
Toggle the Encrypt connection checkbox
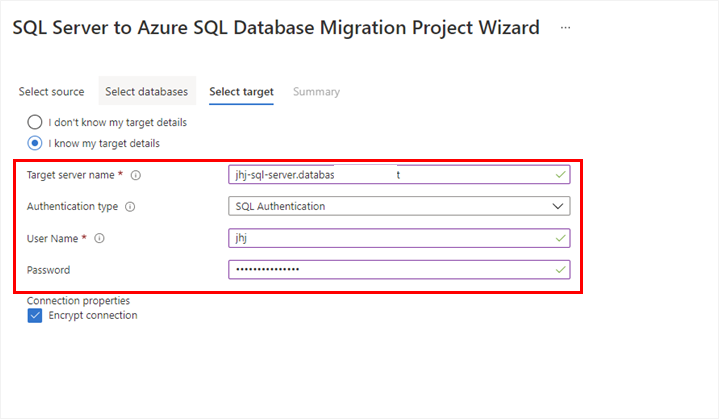point(35,315)
